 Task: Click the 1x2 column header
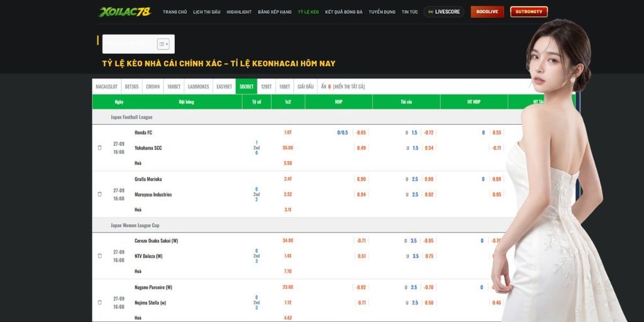(288, 102)
